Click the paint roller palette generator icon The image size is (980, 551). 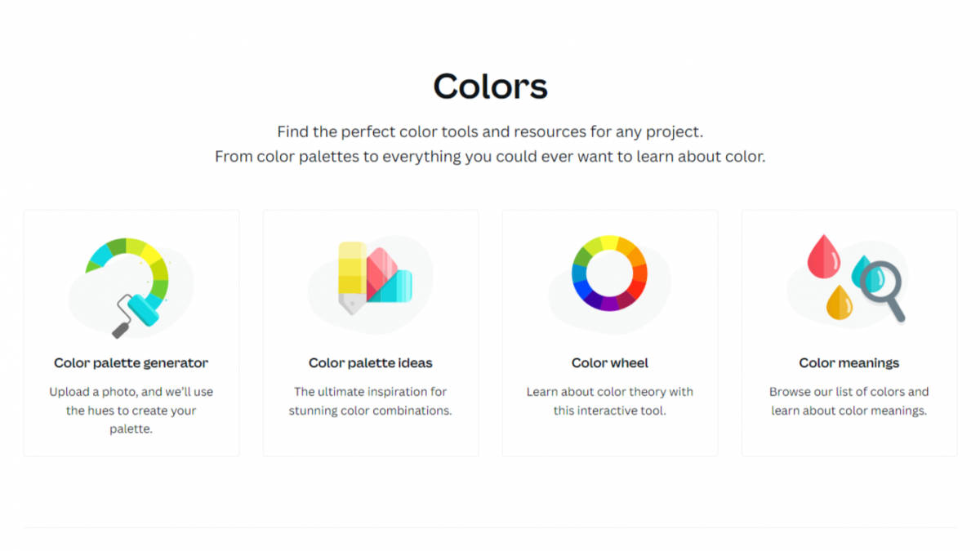pyautogui.click(x=131, y=282)
